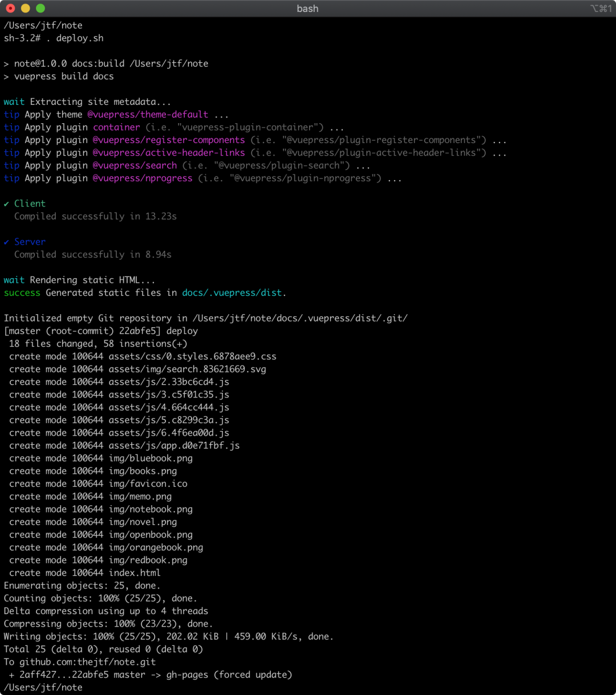The width and height of the screenshot is (616, 695).
Task: Minimize the bash terminal window
Action: 25,8
